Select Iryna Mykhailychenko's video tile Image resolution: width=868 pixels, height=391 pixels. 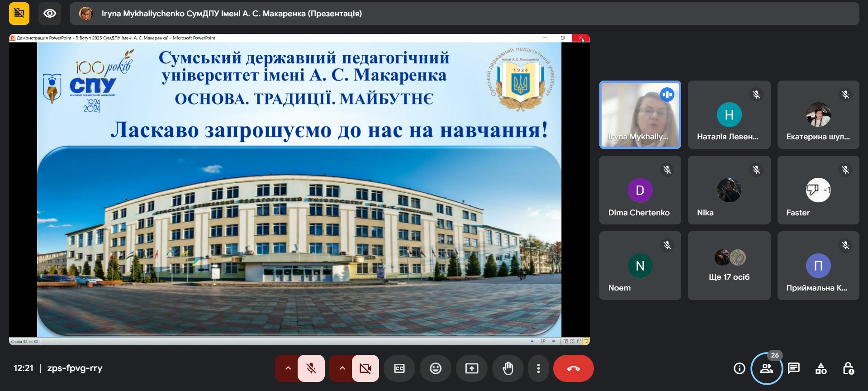click(640, 115)
